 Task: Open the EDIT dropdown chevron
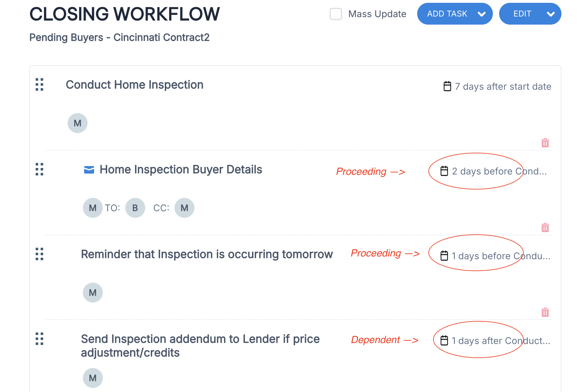[x=551, y=14]
